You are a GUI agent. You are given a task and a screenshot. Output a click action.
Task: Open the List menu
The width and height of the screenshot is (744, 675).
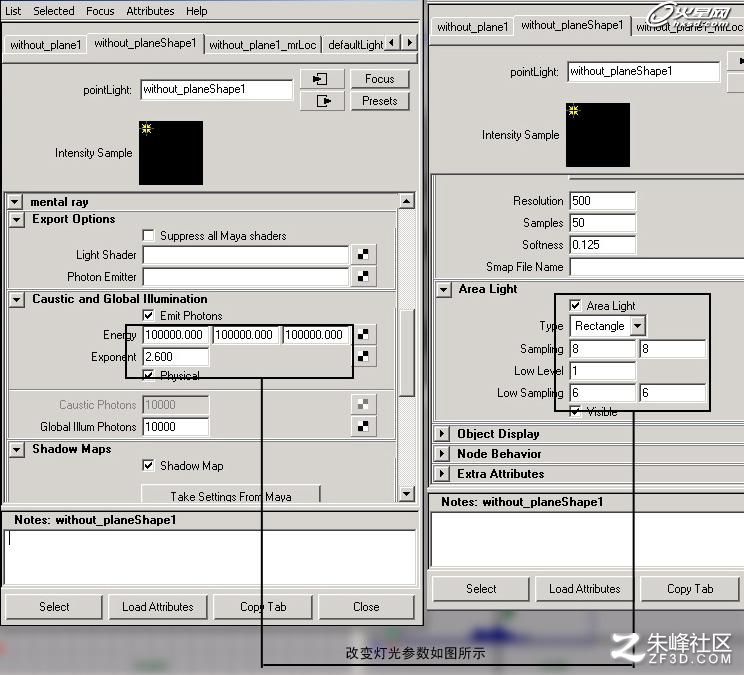point(13,11)
